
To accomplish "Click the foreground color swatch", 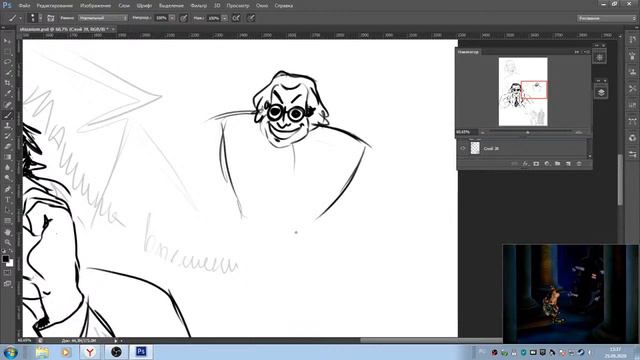I will pos(5,259).
